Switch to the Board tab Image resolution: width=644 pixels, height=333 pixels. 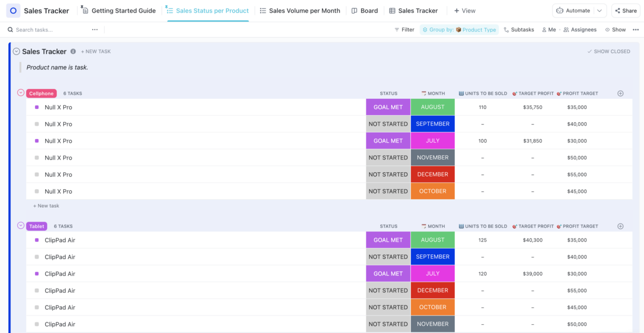(364, 10)
